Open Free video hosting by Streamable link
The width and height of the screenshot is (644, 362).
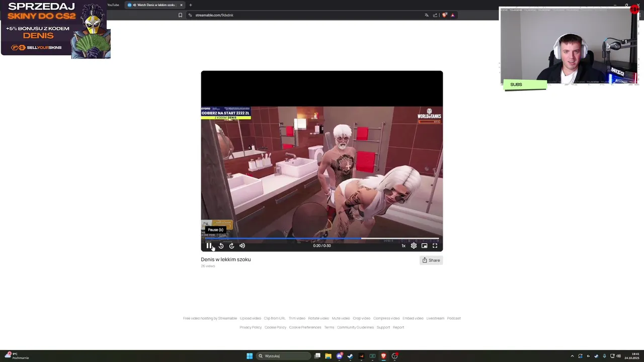pos(210,318)
